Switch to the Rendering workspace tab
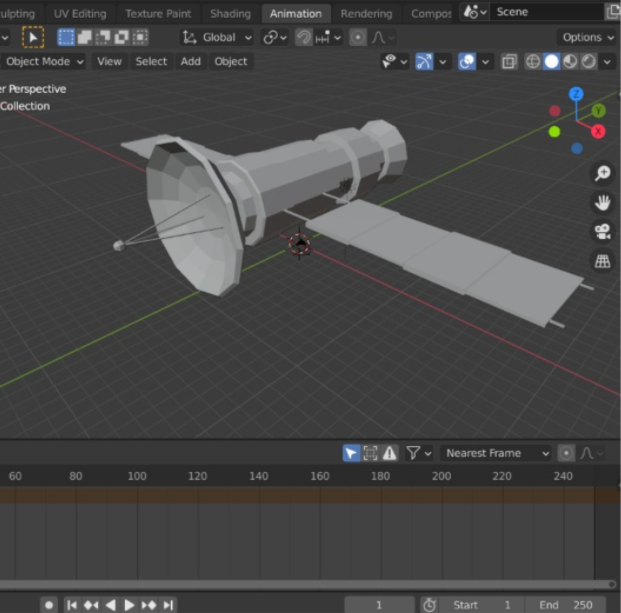Viewport: 621px width, 613px height. tap(366, 14)
